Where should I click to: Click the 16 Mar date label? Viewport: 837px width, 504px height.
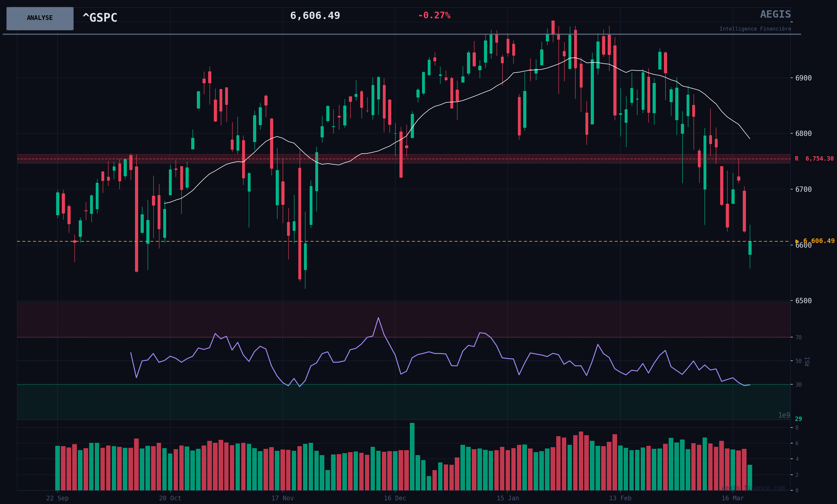[x=733, y=498]
